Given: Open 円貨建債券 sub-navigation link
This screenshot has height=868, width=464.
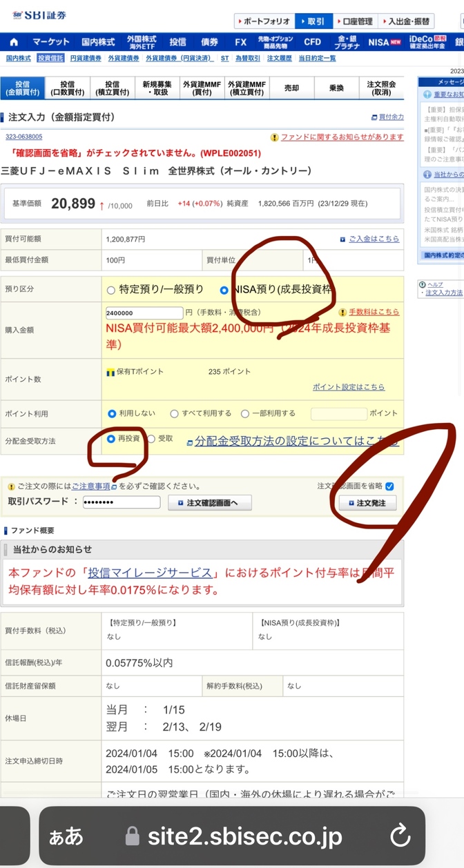Looking at the screenshot, I should coord(86,59).
